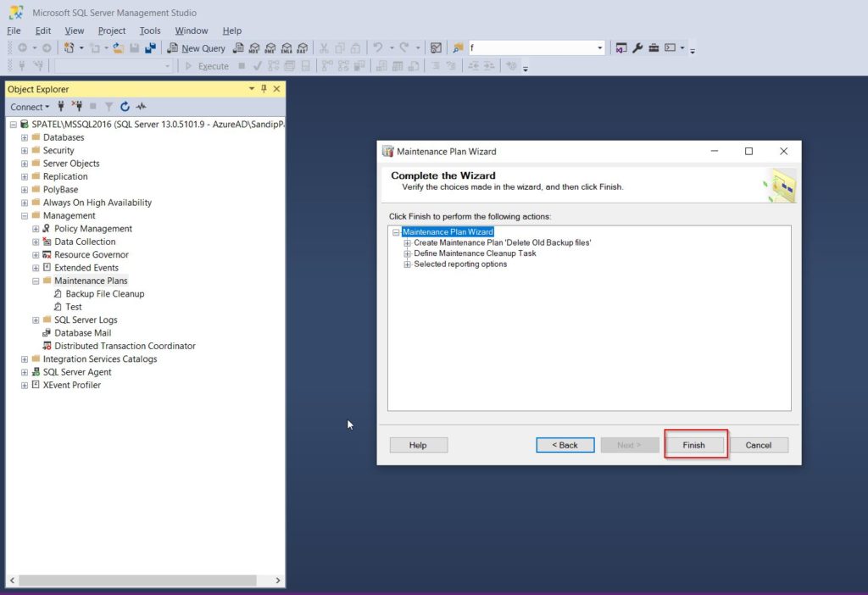Maximize the Maintenance Plan Wizard dialog
The image size is (868, 595).
(748, 151)
